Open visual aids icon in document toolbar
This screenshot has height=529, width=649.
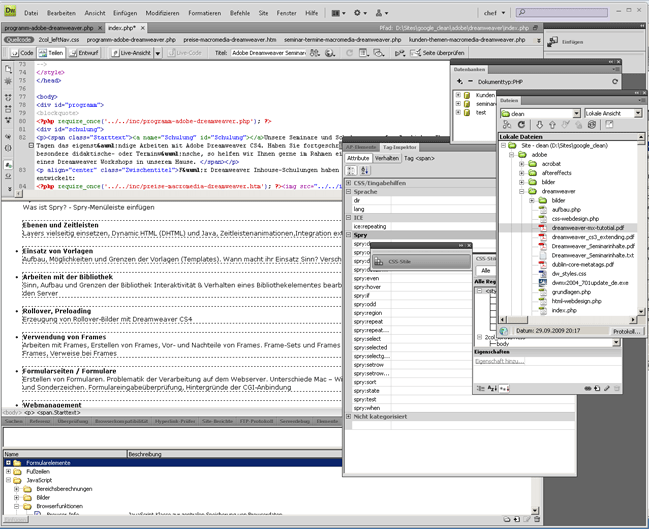tap(378, 53)
